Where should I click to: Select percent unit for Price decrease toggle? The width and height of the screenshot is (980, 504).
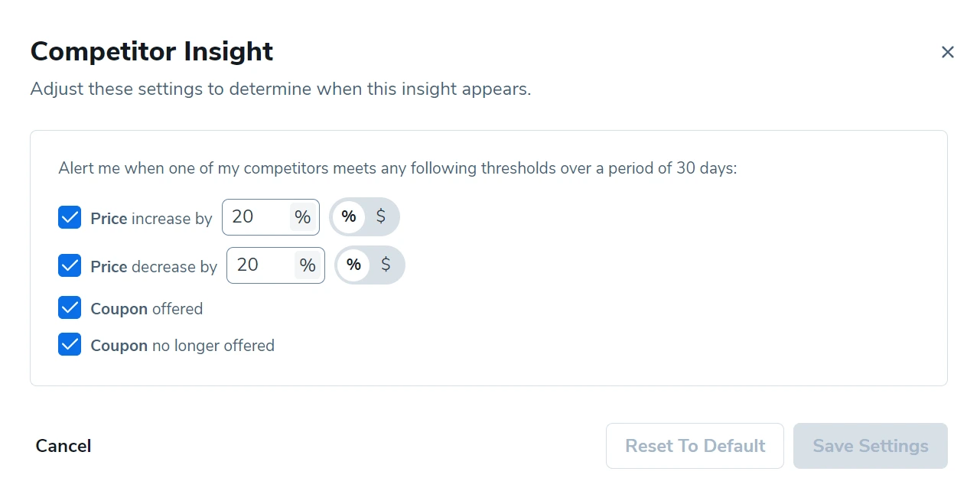coord(353,265)
